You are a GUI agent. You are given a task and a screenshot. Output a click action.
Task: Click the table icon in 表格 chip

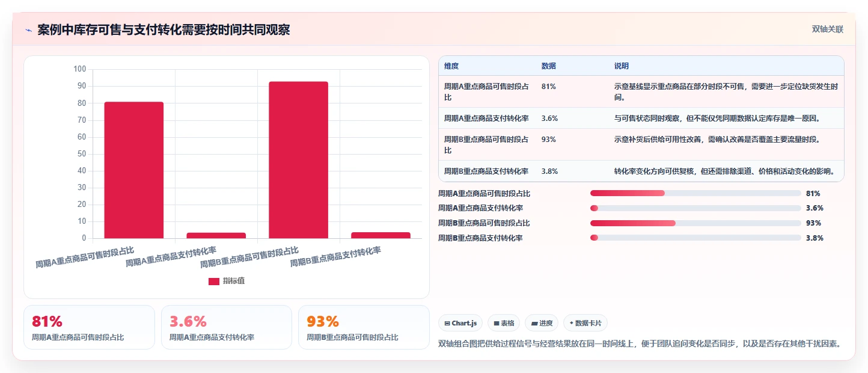[x=497, y=323]
